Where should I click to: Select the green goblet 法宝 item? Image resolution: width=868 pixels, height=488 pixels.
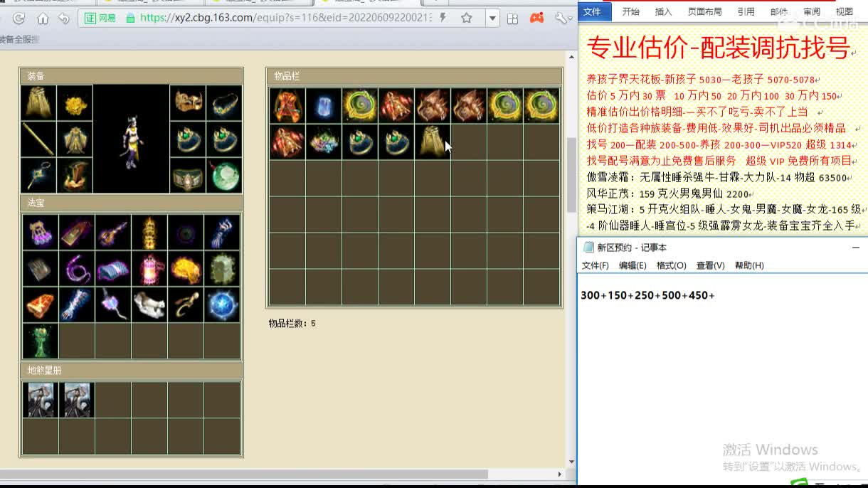(x=41, y=341)
